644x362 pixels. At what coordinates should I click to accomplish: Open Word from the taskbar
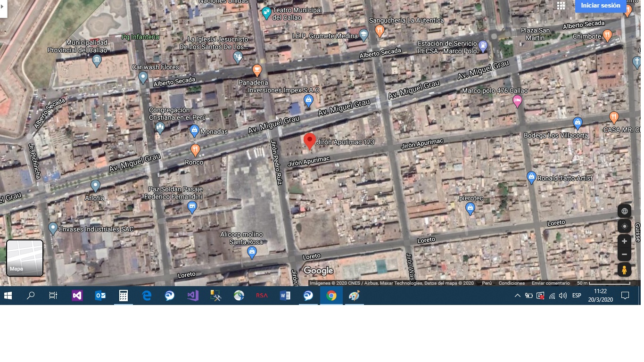pos(285,296)
